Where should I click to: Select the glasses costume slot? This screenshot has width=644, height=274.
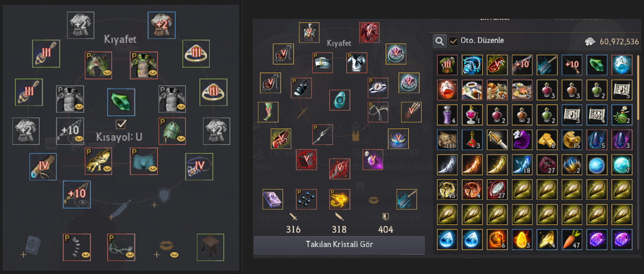click(121, 247)
